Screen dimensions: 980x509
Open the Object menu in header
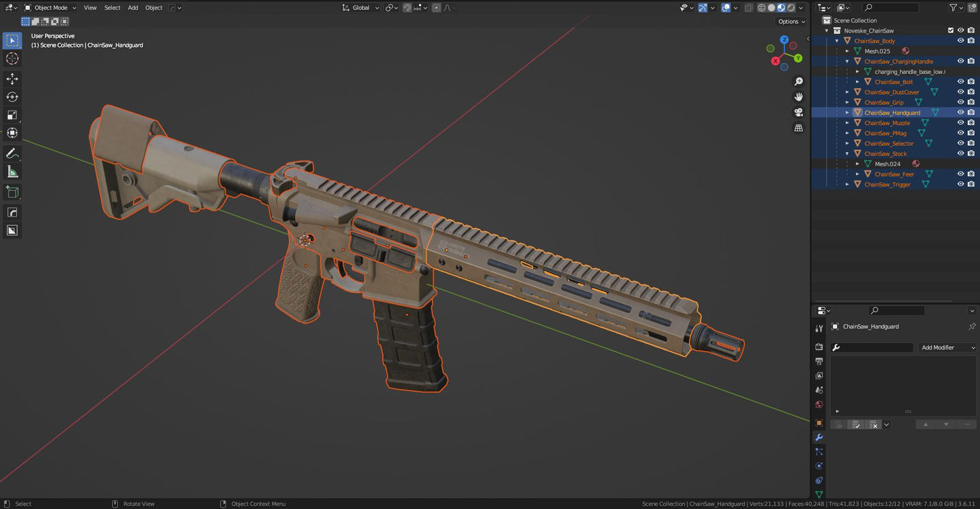[x=154, y=7]
